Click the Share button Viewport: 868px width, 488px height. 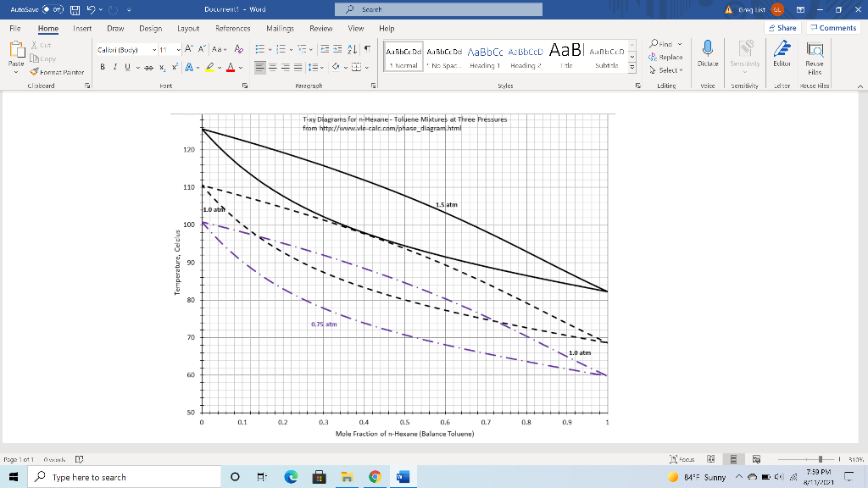click(x=781, y=27)
